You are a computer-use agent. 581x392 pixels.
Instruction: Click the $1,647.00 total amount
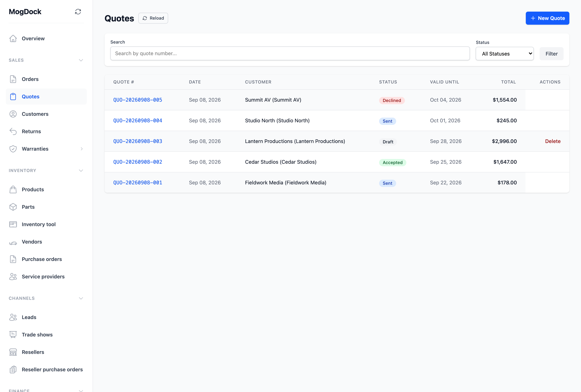505,162
